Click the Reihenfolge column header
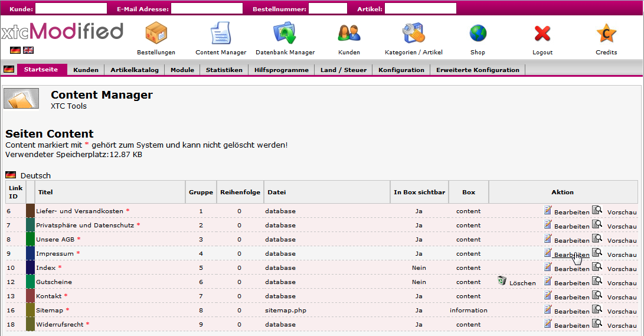644x336 pixels. point(240,192)
